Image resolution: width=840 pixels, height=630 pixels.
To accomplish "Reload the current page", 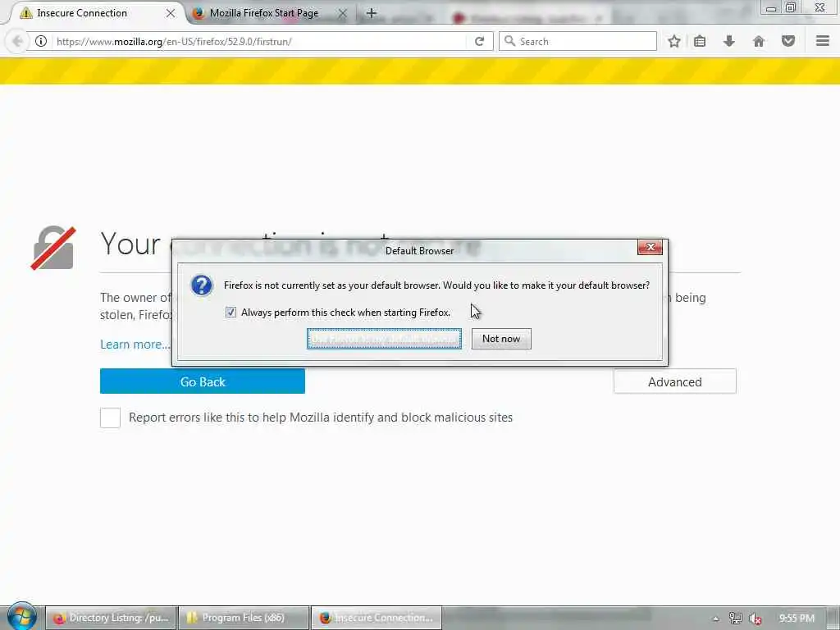I will click(479, 41).
